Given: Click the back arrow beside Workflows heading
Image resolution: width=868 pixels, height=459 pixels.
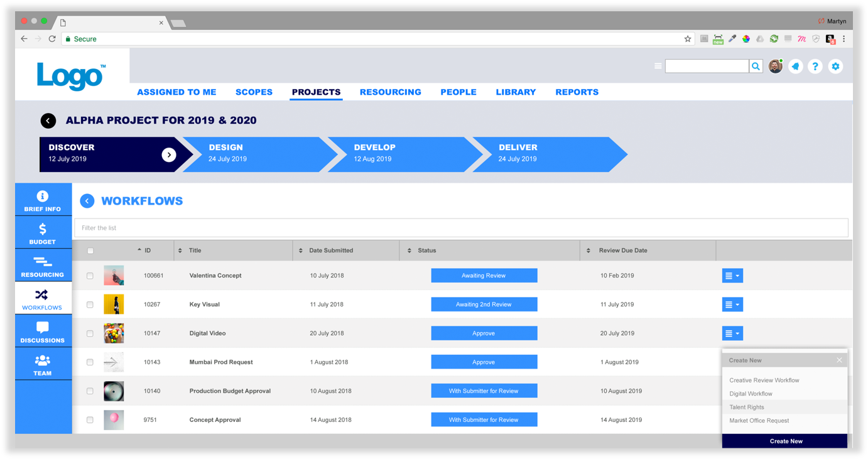Looking at the screenshot, I should (87, 201).
